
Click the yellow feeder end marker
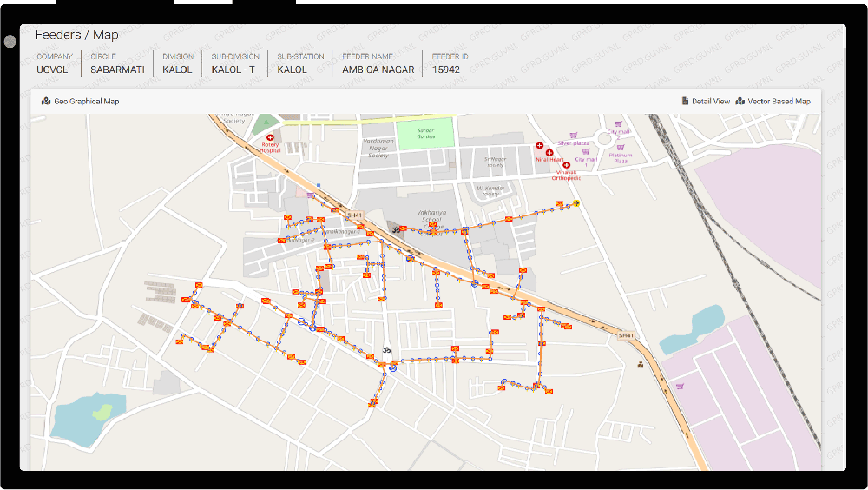click(576, 203)
